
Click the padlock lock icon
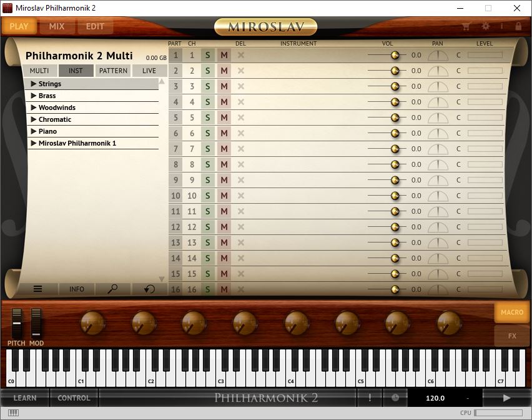pos(518,26)
